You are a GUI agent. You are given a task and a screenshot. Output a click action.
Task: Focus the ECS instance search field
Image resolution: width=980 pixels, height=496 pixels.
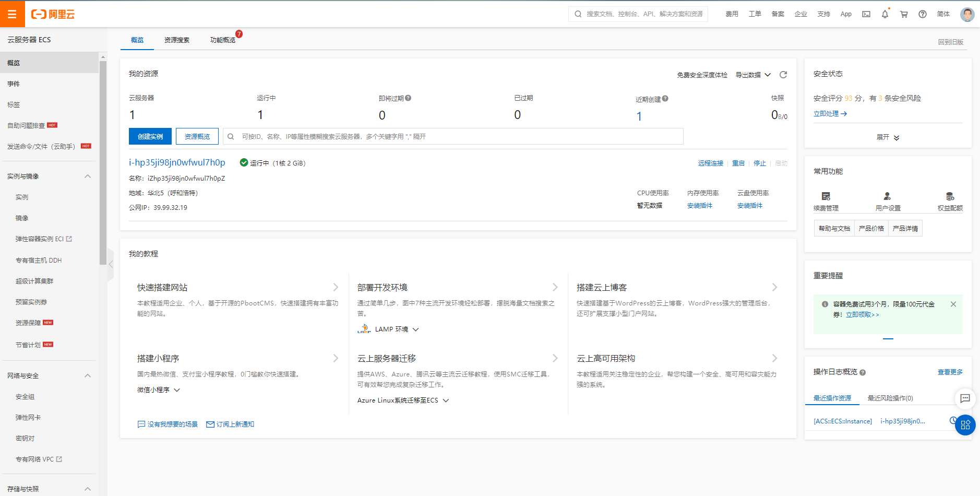(453, 136)
